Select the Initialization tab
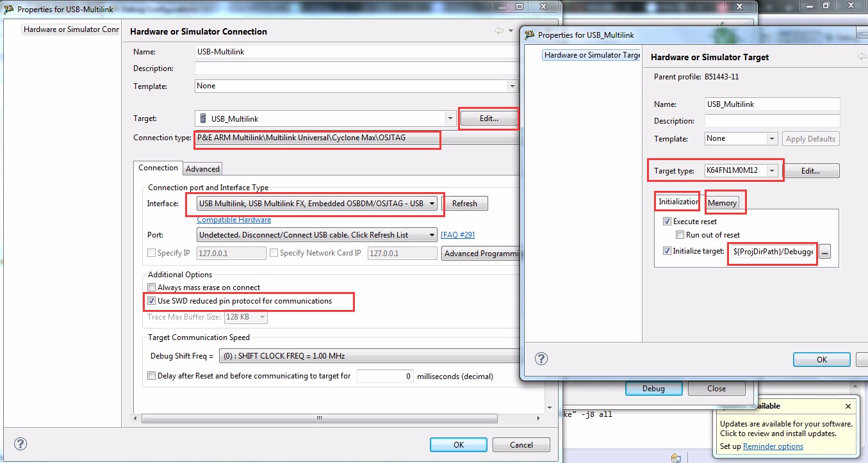Image resolution: width=868 pixels, height=463 pixels. click(x=678, y=202)
